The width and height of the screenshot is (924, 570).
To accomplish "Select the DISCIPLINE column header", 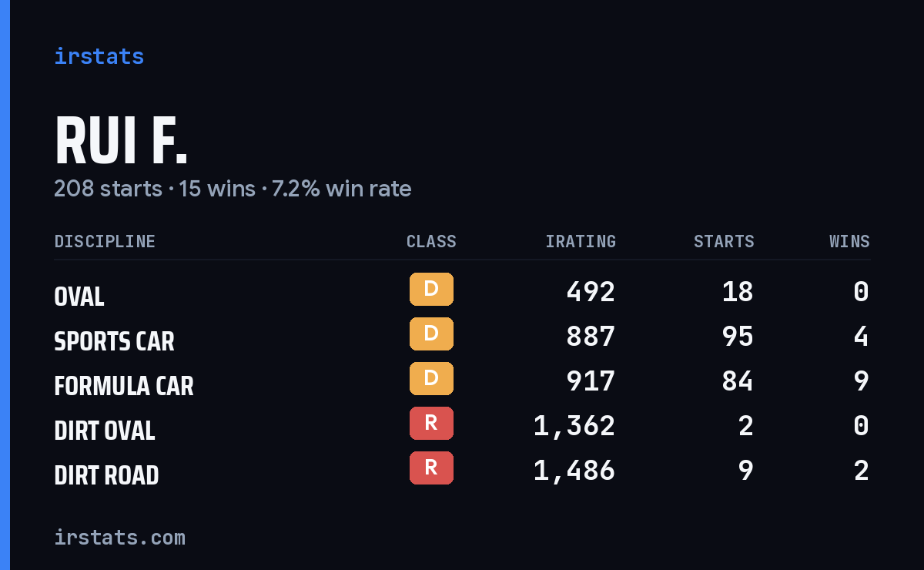I will (105, 242).
